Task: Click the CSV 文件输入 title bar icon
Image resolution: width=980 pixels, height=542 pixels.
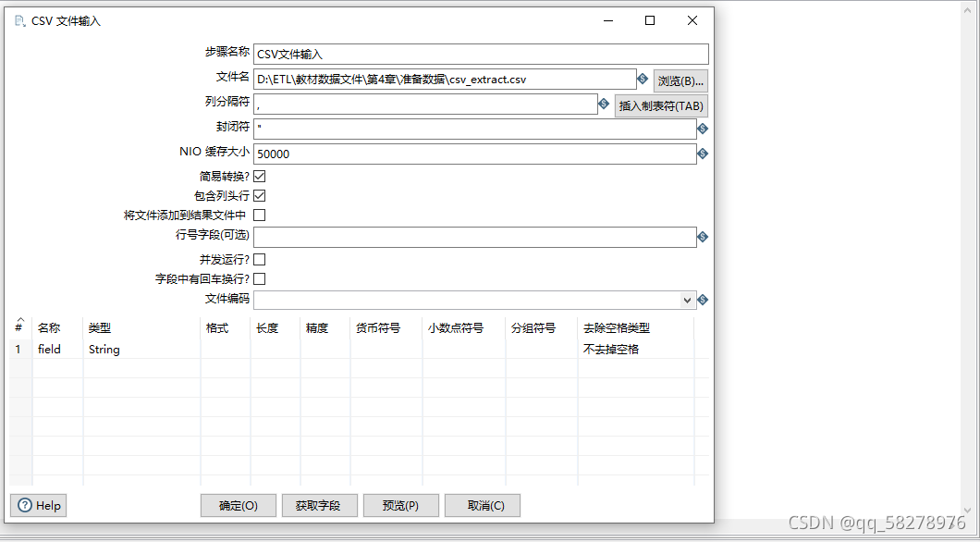Action: point(20,21)
